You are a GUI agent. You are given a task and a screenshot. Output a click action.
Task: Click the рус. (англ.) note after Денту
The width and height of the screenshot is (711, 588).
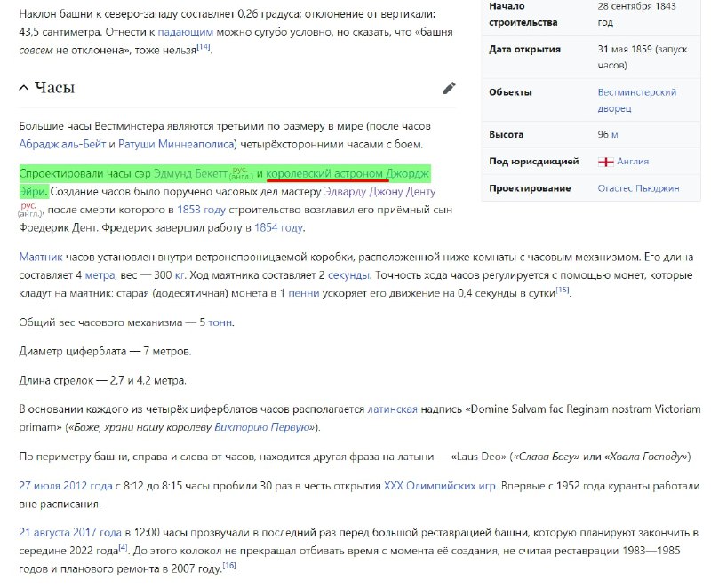click(30, 210)
